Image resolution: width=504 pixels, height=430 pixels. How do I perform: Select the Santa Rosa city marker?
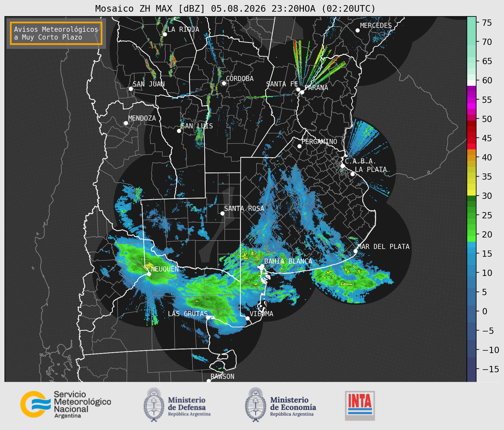(222, 213)
